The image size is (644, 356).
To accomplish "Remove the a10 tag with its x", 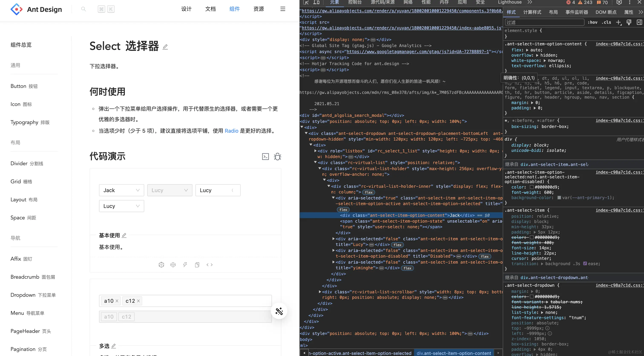I will coord(117,301).
